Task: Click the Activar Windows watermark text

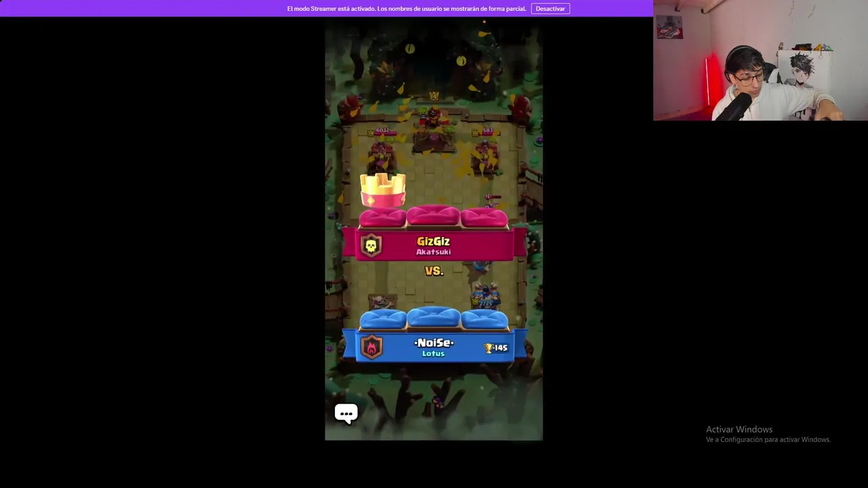Action: pyautogui.click(x=739, y=429)
